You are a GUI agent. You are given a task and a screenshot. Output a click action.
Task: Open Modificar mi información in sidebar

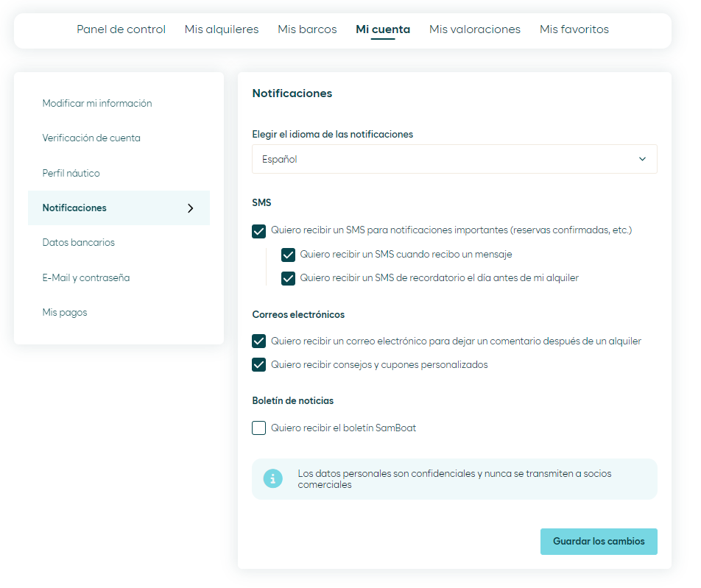97,103
